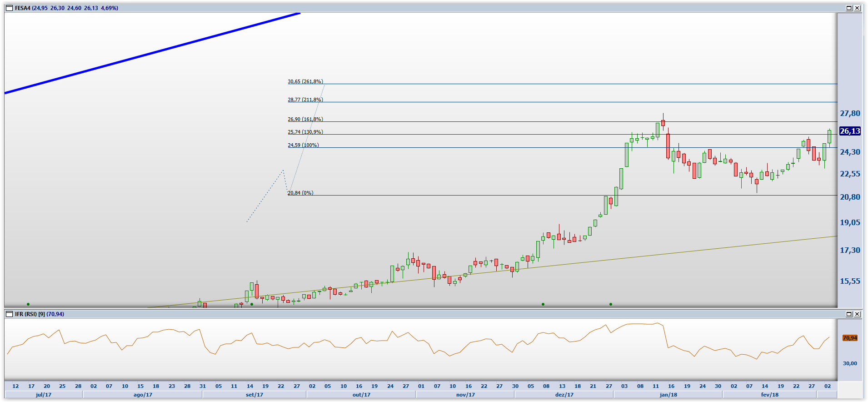Click the IFR (RSI) [9] indicator title

pyautogui.click(x=40, y=314)
